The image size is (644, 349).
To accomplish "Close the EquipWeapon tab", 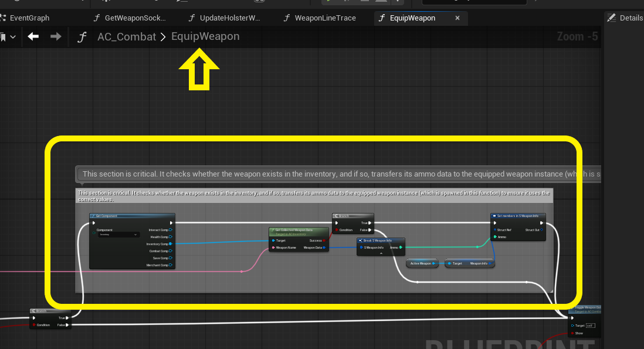I will coord(457,18).
